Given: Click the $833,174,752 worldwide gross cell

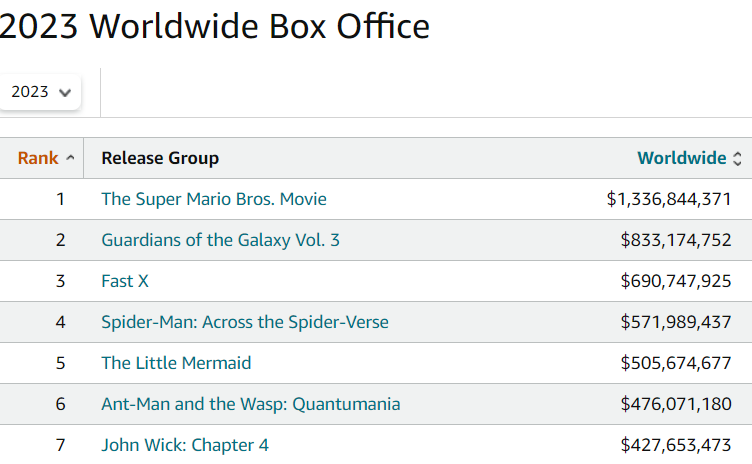Looking at the screenshot, I should click(676, 240).
